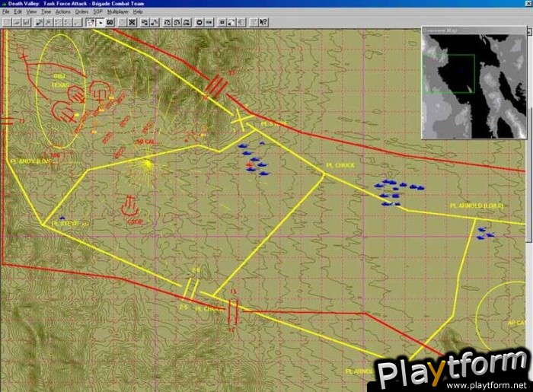This screenshot has height=392, width=533.
Task: Open the Edit menu
Action: (18, 12)
